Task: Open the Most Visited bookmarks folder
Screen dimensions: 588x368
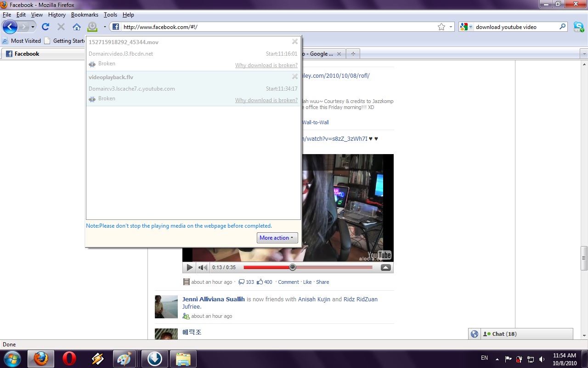Action: (x=22, y=40)
